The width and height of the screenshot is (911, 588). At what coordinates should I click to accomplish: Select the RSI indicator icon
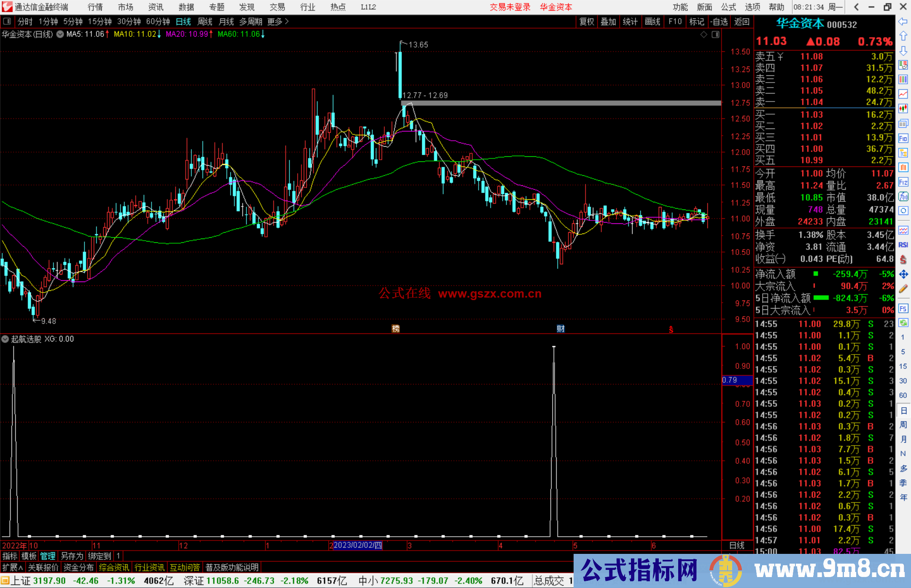click(x=903, y=245)
